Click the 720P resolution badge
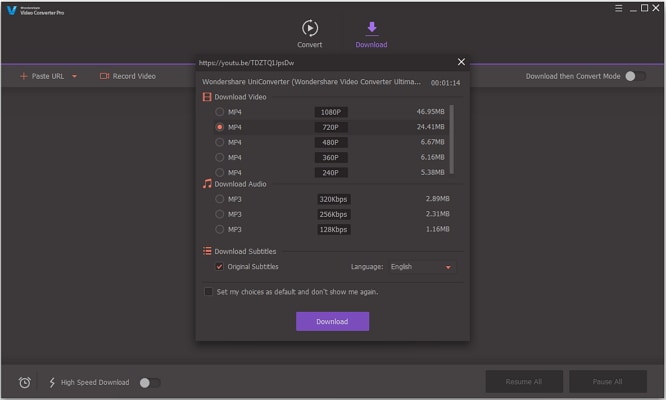 (331, 127)
